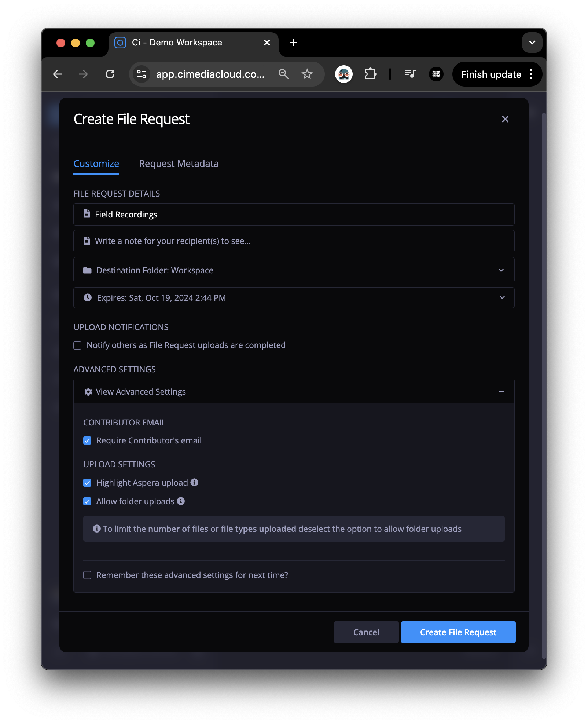Screen dimensions: 588x724
Task: Select the Customize tab
Action: (x=96, y=164)
